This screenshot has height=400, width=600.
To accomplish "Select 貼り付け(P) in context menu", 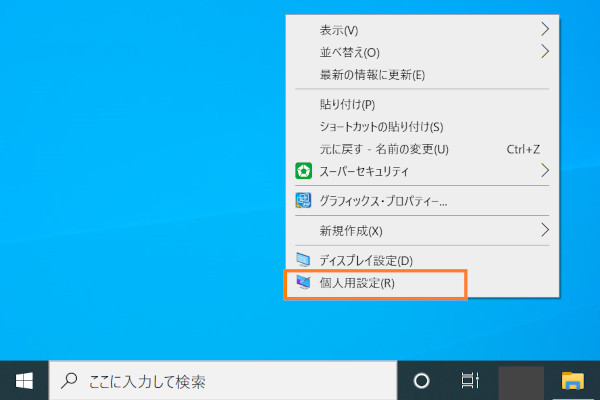I will click(x=422, y=104).
